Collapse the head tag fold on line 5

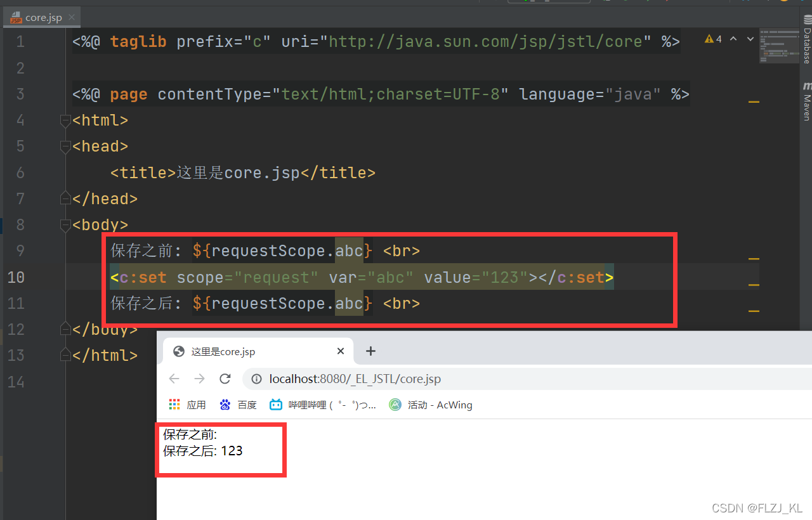coord(64,146)
